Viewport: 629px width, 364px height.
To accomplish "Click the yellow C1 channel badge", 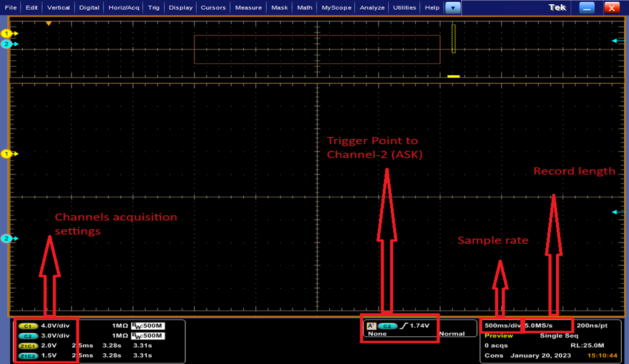I will pyautogui.click(x=26, y=326).
